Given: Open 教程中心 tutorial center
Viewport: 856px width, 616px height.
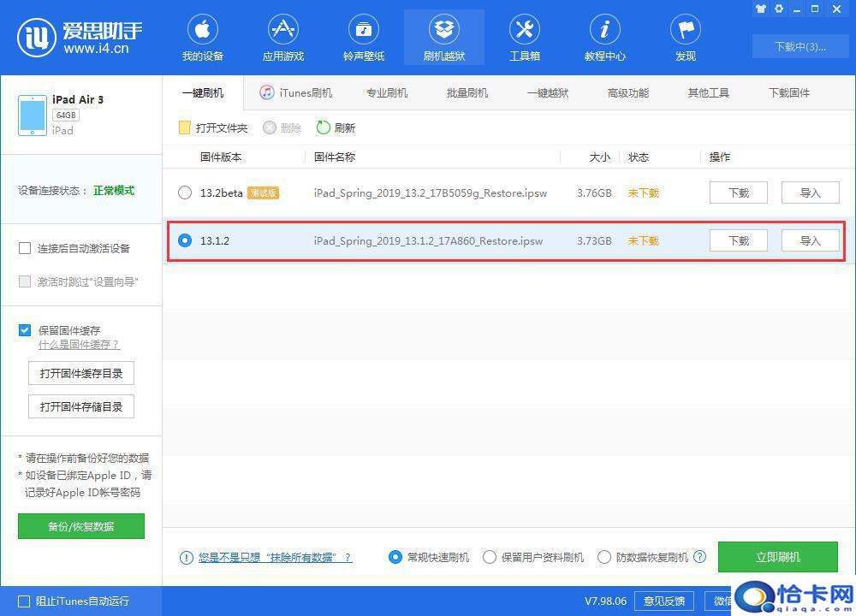Looking at the screenshot, I should (x=605, y=38).
